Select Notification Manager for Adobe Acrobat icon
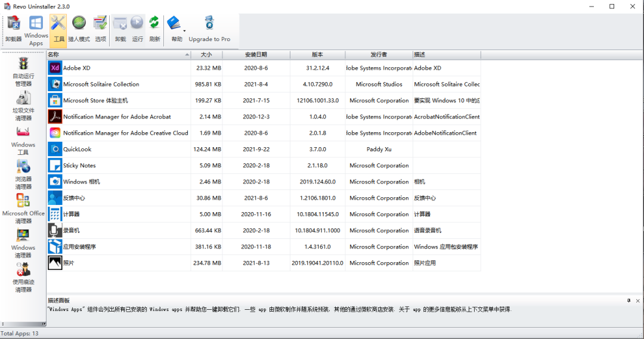The width and height of the screenshot is (644, 339). pos(55,117)
